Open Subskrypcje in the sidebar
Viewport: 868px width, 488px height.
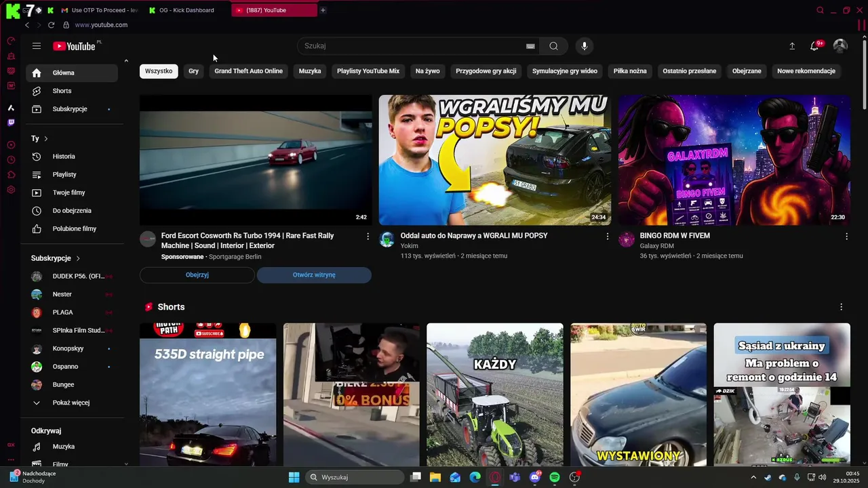click(72, 109)
